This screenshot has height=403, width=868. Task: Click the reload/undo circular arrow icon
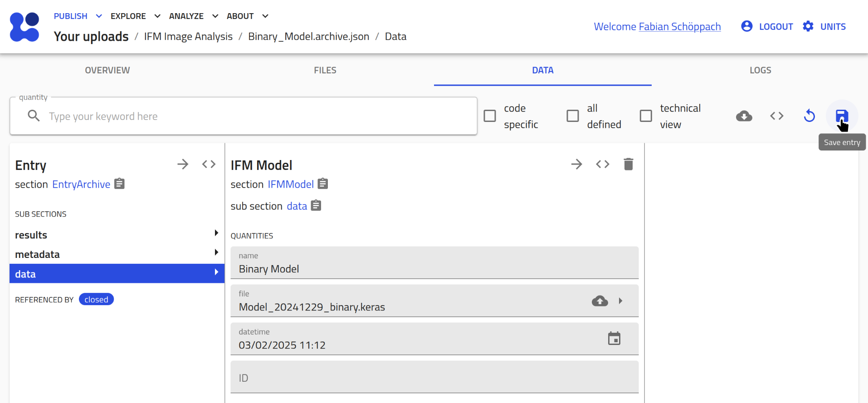tap(809, 116)
